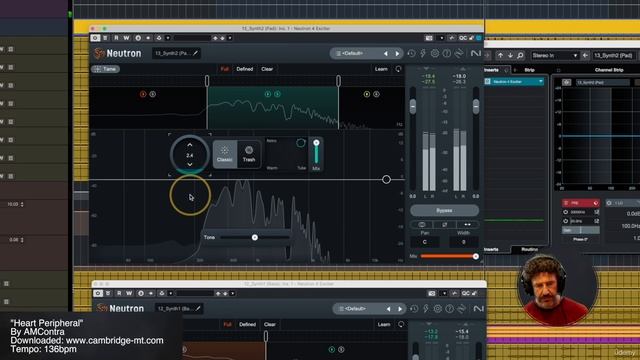The width and height of the screenshot is (640, 360).
Task: Click the N logo icon in top Neutron header
Action: [x=476, y=53]
